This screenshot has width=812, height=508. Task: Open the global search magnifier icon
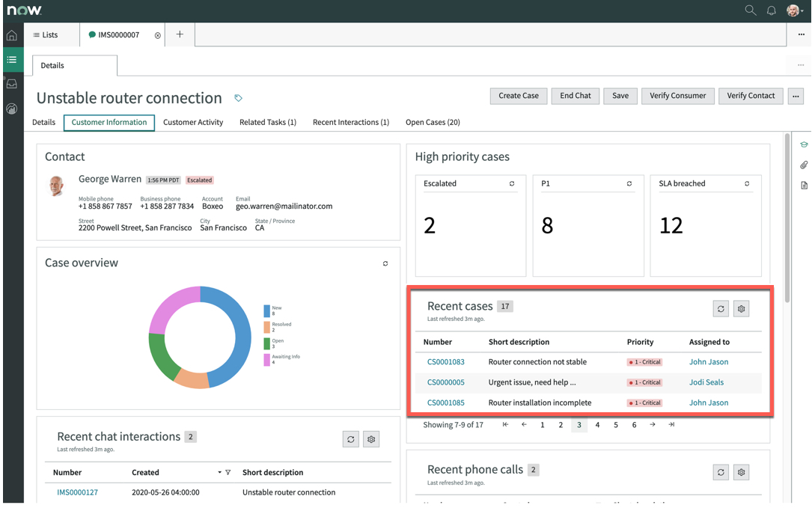[x=751, y=10]
